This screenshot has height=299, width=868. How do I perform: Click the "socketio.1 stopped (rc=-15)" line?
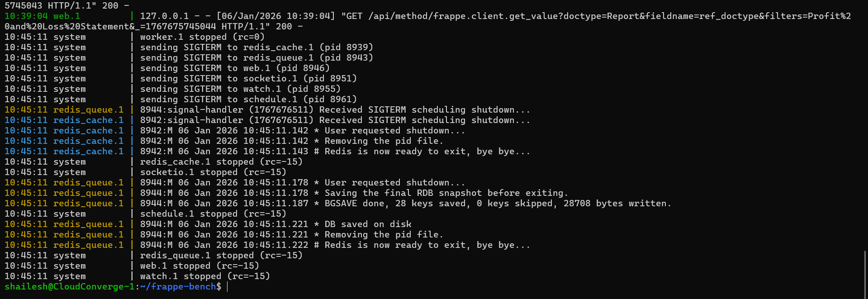[x=213, y=172]
